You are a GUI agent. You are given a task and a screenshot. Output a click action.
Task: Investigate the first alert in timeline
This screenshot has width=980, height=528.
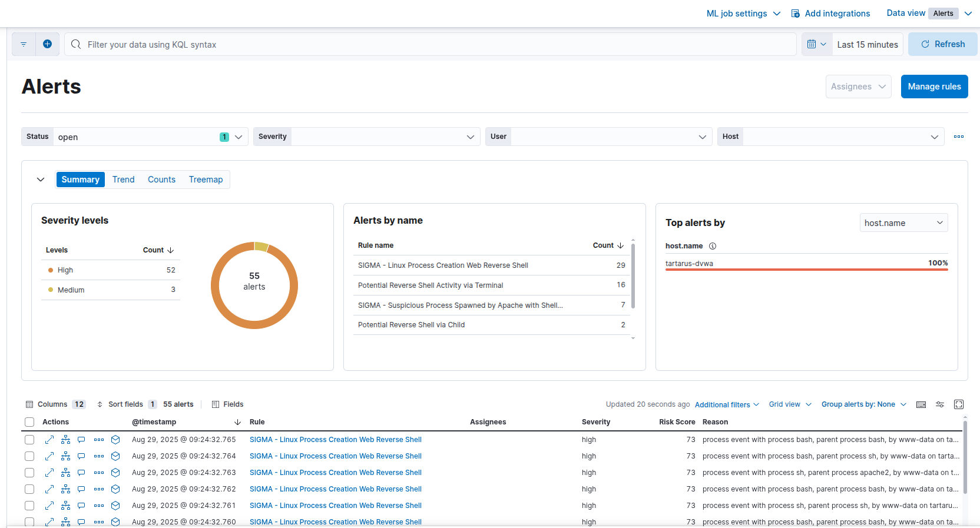(115, 440)
